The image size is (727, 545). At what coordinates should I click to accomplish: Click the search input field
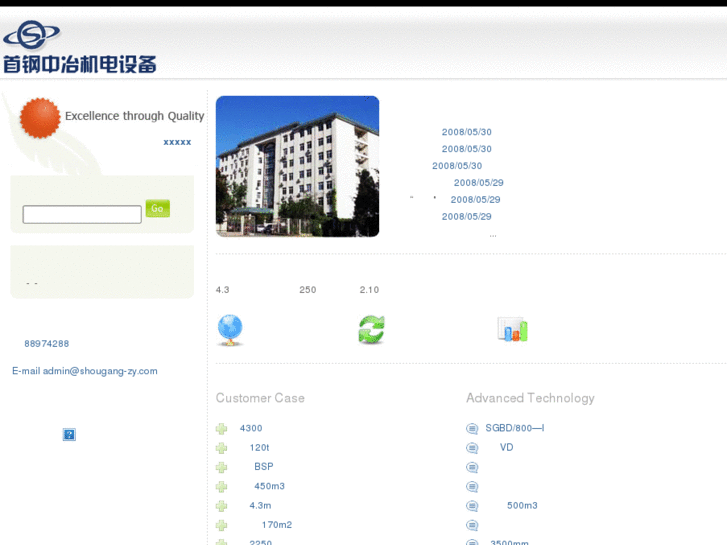[x=82, y=214]
